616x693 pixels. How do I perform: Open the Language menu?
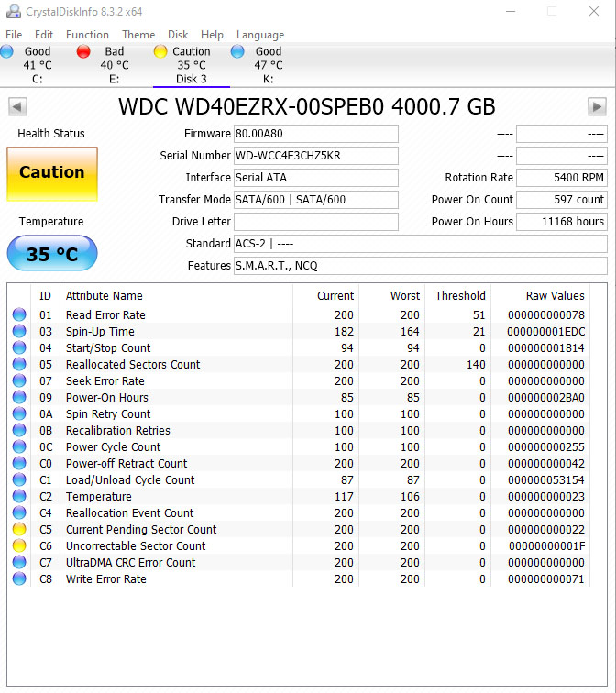[260, 35]
